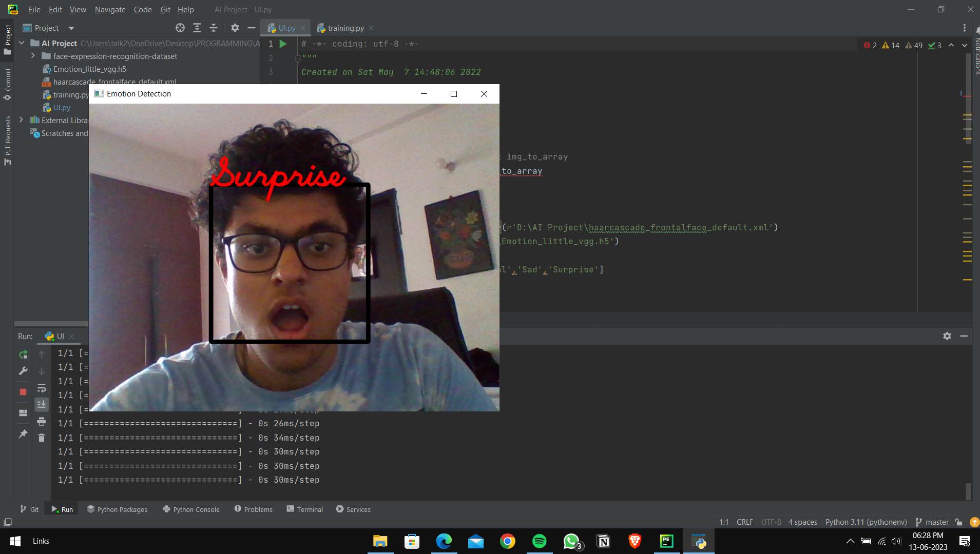This screenshot has width=980, height=554.
Task: Open the Python Packages tool window
Action: 118,509
